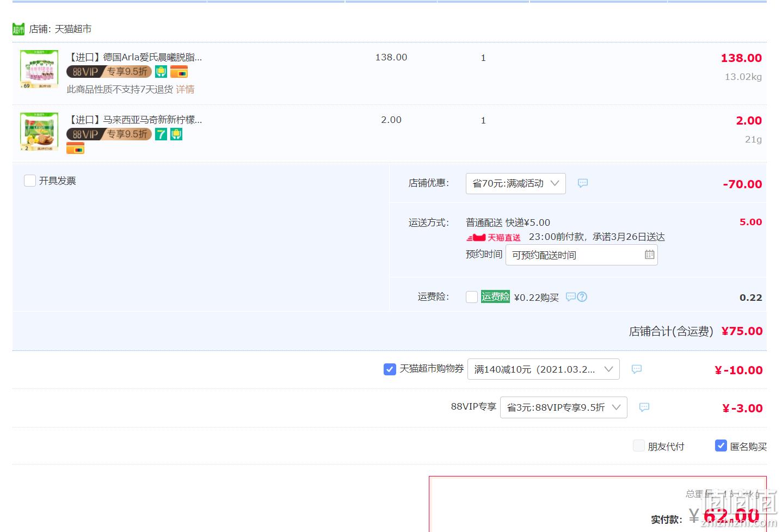Click the ¥-3.00 88VIP deduction amount
Image resolution: width=782 pixels, height=532 pixels.
[x=742, y=409]
